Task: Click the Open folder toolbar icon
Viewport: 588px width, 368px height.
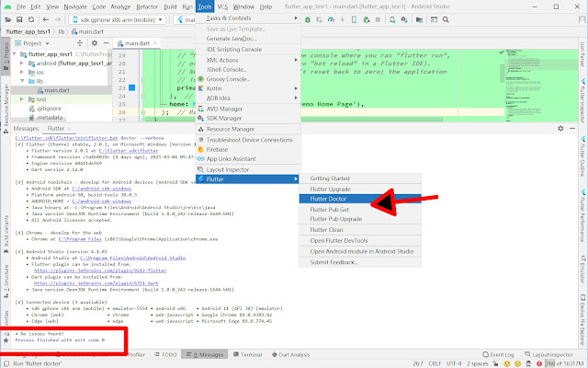Action: coord(7,19)
